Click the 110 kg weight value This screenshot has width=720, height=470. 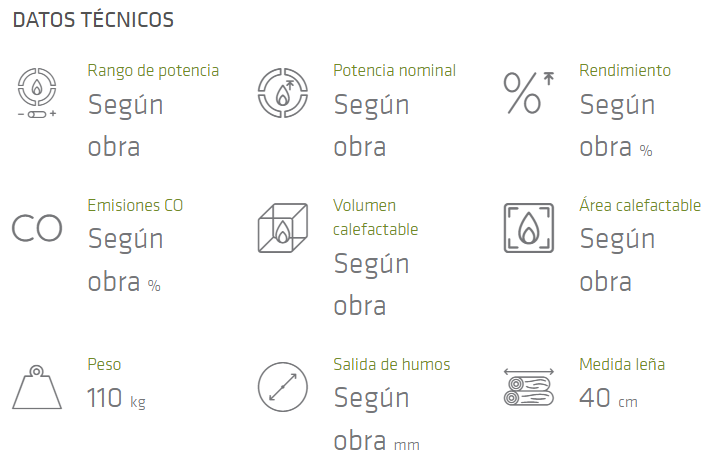pyautogui.click(x=116, y=399)
